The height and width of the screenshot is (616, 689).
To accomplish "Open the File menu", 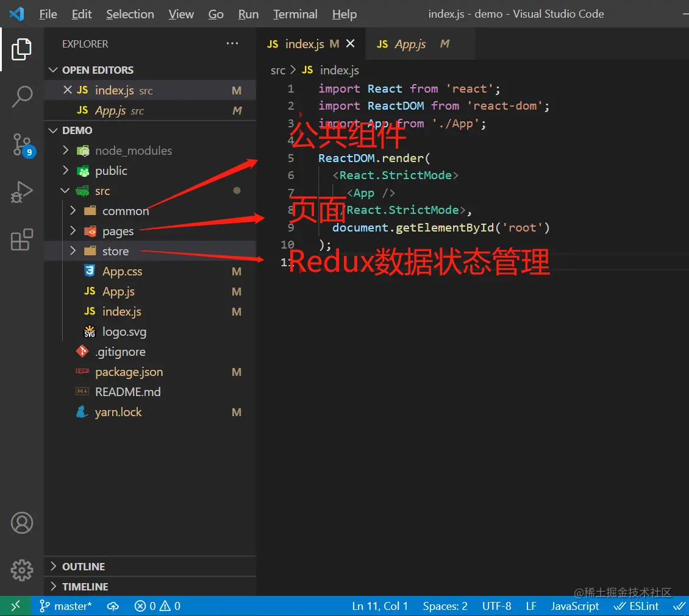I will pyautogui.click(x=48, y=14).
